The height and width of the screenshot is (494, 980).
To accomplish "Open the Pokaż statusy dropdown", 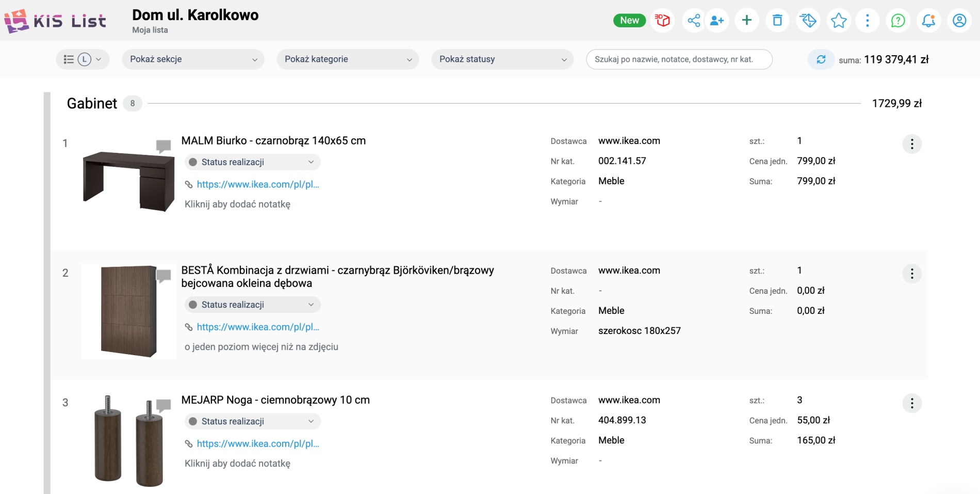I will coord(502,59).
